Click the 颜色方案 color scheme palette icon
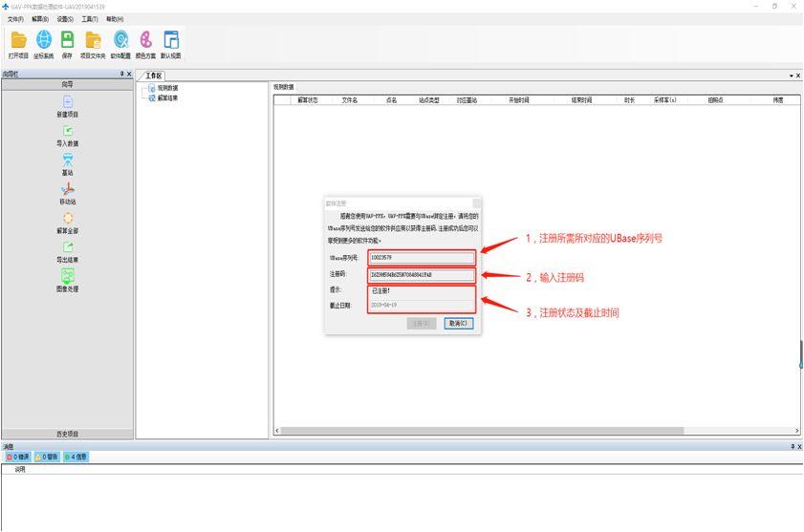This screenshot has height=532, width=804. (x=146, y=40)
